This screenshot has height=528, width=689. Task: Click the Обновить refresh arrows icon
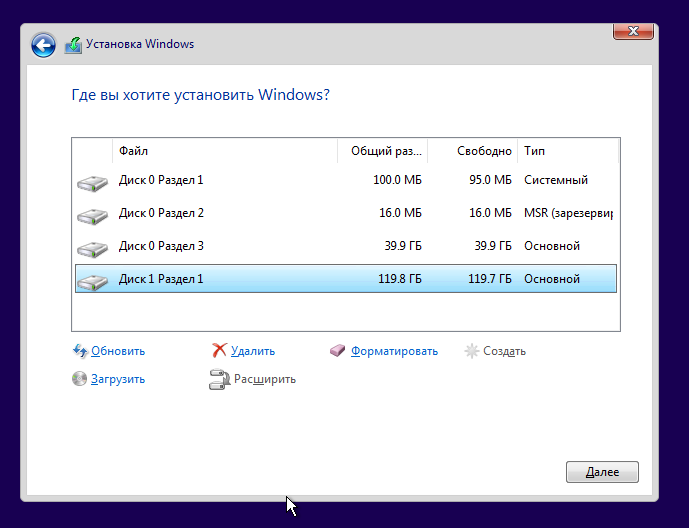pyautogui.click(x=80, y=351)
